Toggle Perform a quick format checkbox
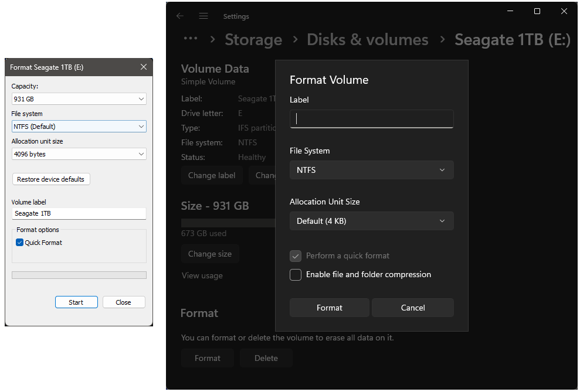This screenshot has width=580, height=392. [x=296, y=255]
